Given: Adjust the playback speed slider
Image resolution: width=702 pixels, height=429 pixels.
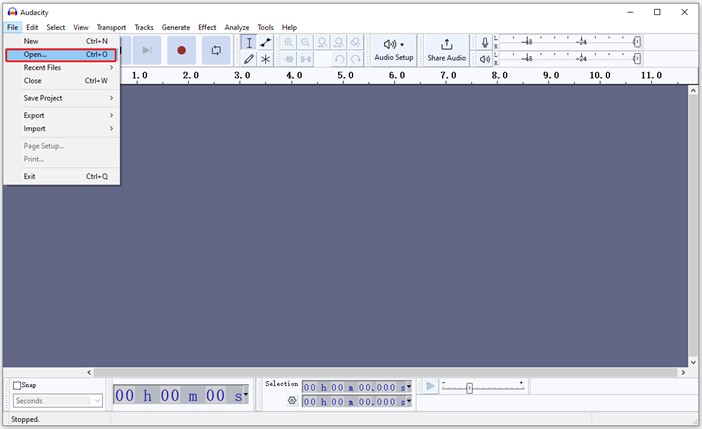Looking at the screenshot, I should 469,388.
